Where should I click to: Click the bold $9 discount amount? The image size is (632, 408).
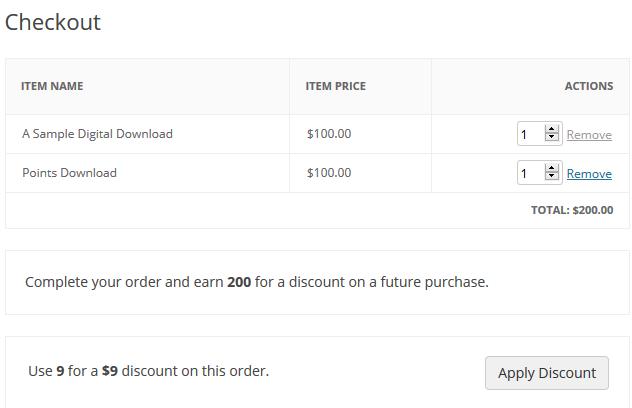(x=110, y=371)
